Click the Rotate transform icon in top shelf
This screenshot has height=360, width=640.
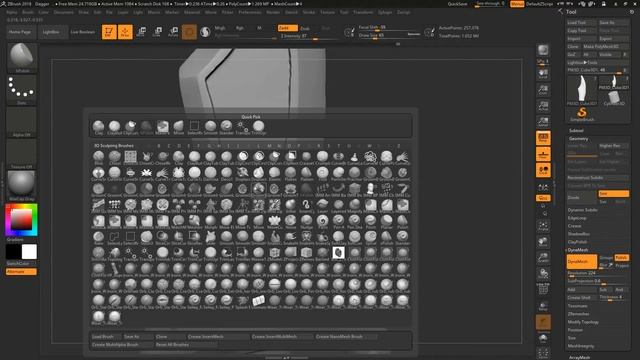173,32
